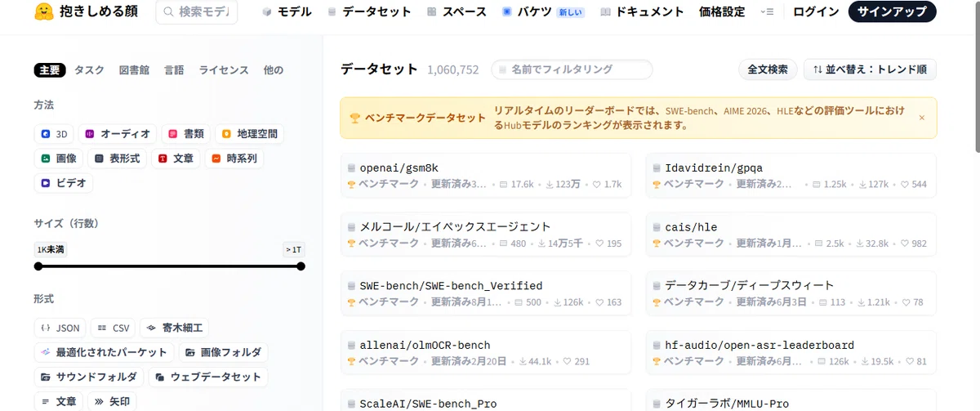Image resolution: width=980 pixels, height=411 pixels.
Task: Toggle the ビデオ modality filter
Action: pos(64,183)
